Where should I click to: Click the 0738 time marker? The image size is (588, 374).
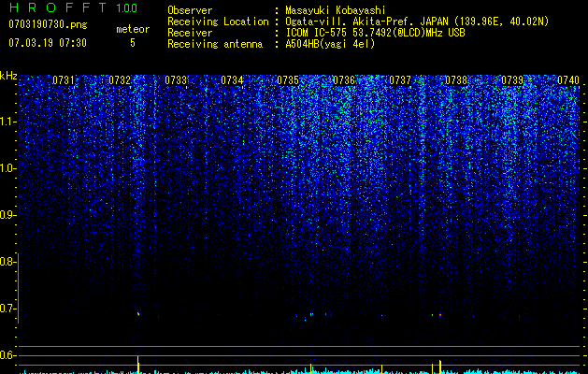pyautogui.click(x=456, y=80)
